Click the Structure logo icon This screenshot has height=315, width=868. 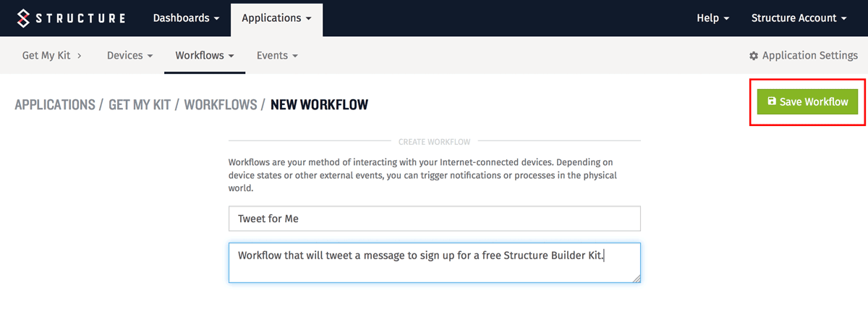click(27, 18)
